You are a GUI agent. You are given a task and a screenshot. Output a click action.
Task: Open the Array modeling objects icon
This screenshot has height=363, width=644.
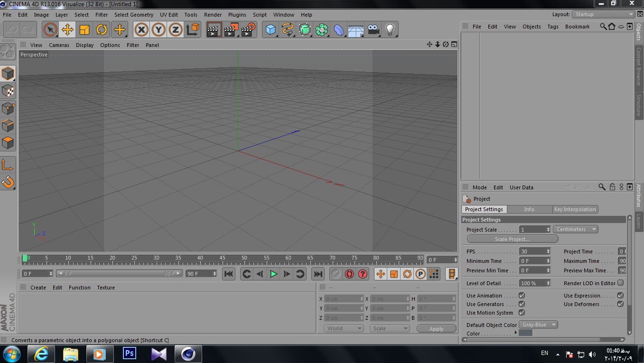(x=322, y=30)
